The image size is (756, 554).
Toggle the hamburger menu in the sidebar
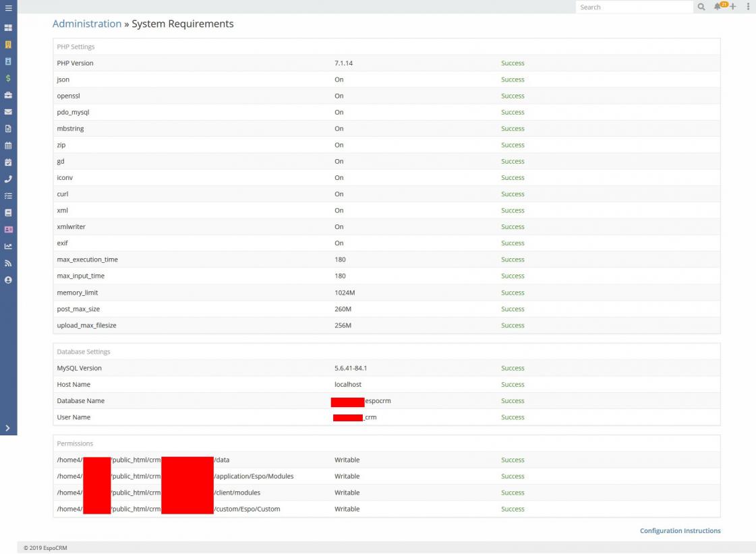[8, 7]
